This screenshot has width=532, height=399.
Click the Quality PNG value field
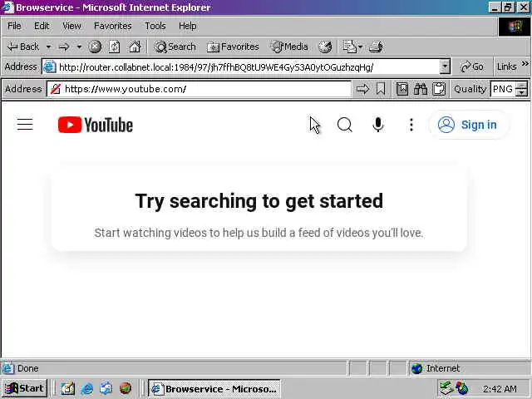coord(503,89)
